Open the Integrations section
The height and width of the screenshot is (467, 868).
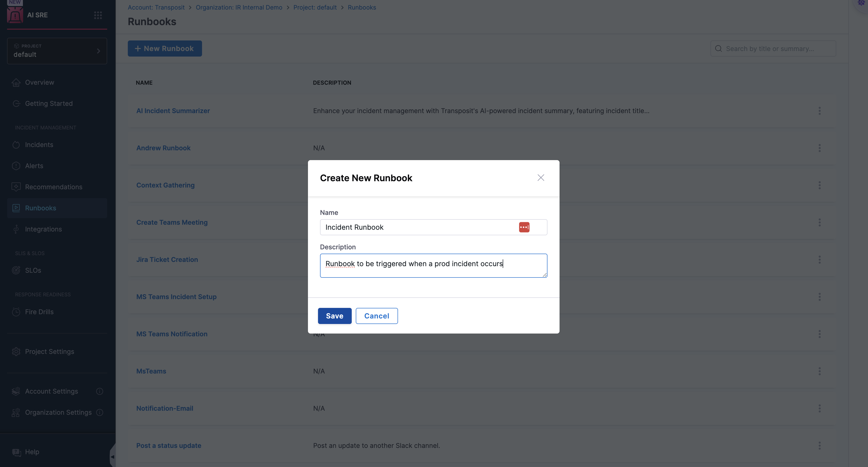coord(43,229)
